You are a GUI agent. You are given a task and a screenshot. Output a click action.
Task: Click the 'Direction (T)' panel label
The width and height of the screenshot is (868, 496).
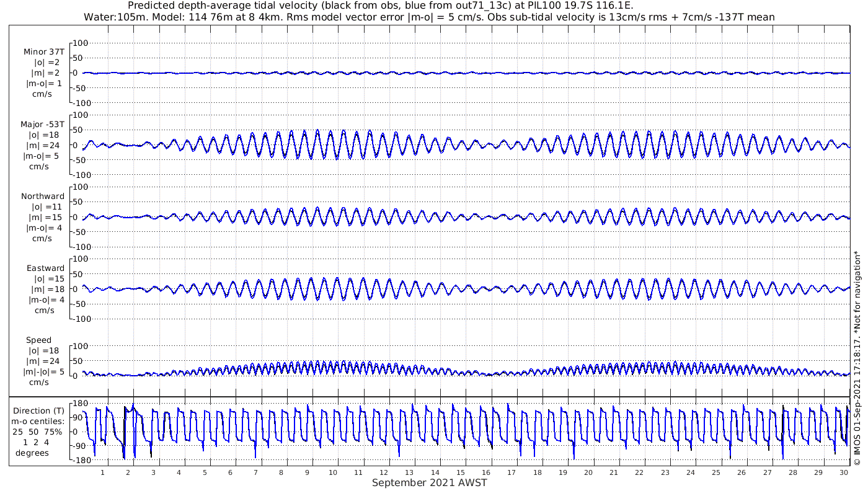tap(40, 410)
